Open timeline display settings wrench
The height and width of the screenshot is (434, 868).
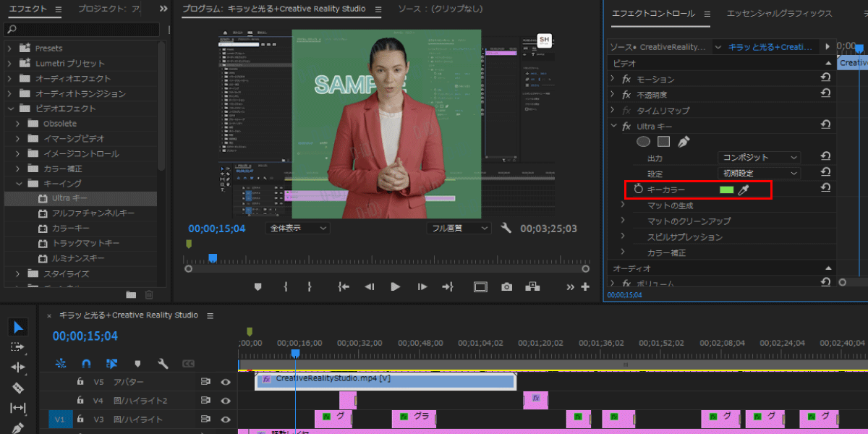[x=163, y=363]
